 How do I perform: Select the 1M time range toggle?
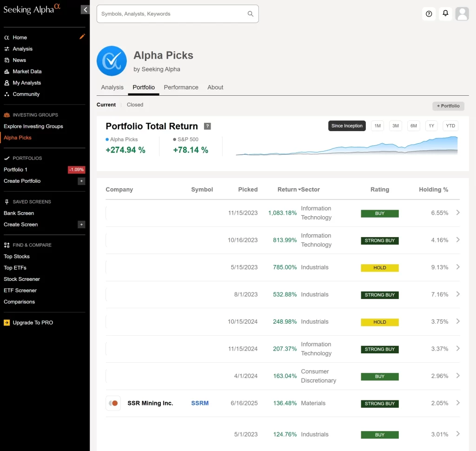coord(377,126)
